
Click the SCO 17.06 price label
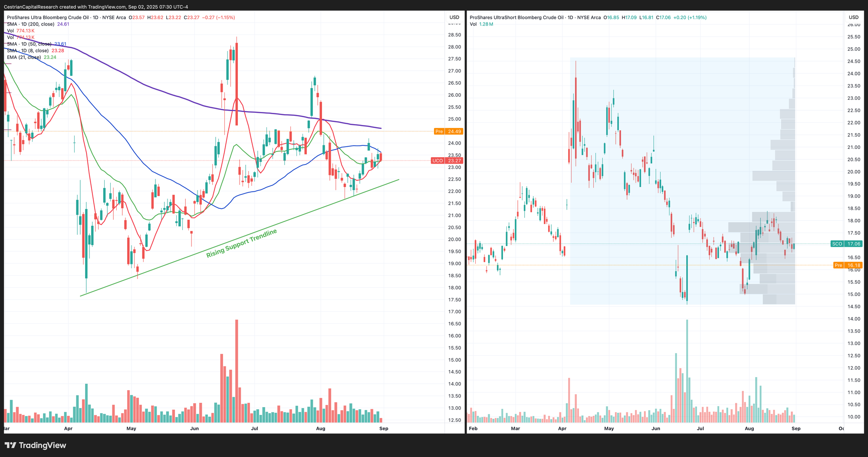click(846, 244)
